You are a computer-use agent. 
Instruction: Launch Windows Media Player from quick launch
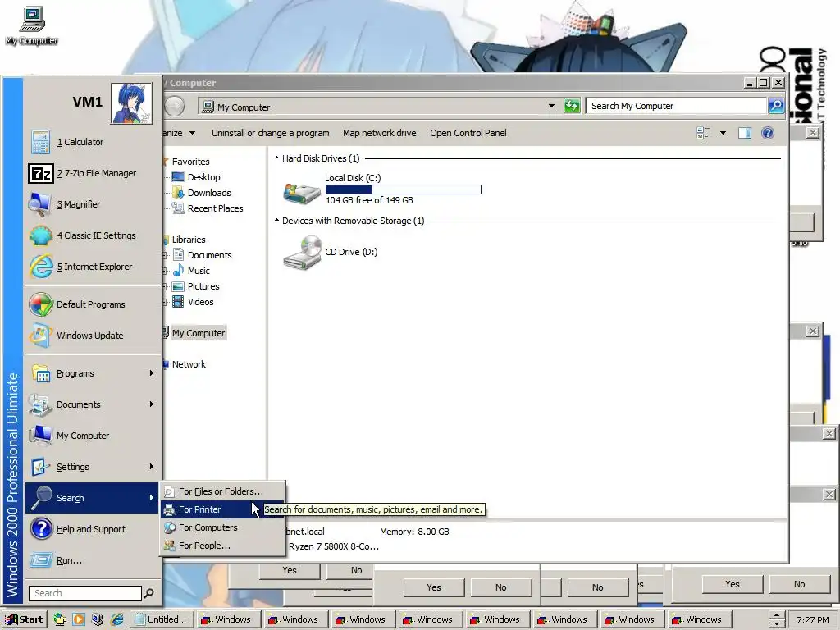pos(78,619)
